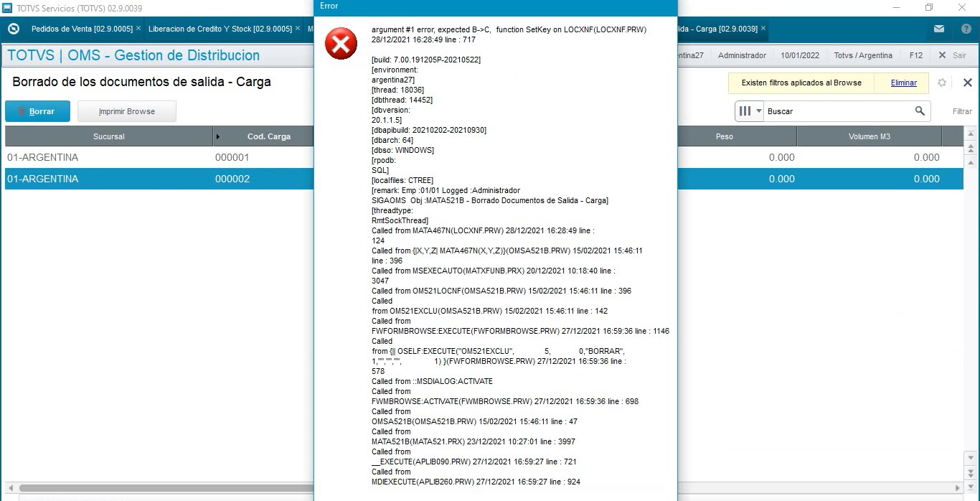
Task: Click the Error dialog title bar
Action: 496,8
